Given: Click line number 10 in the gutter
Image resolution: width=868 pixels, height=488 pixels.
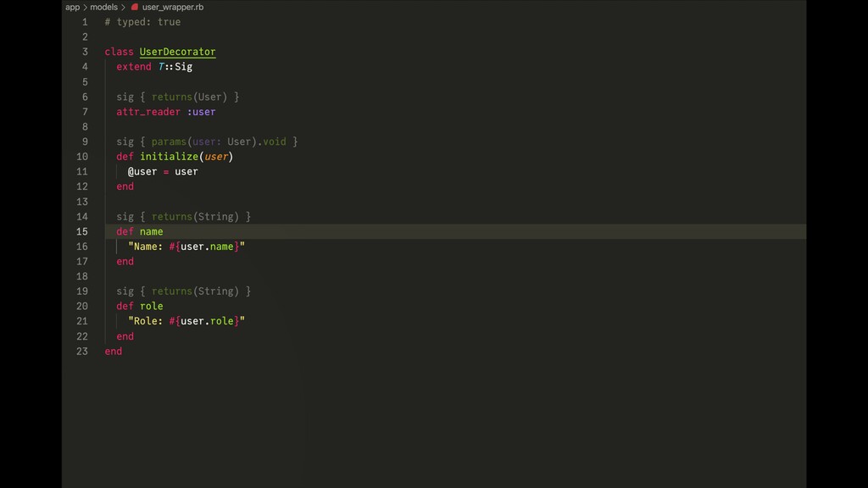Looking at the screenshot, I should [x=82, y=157].
